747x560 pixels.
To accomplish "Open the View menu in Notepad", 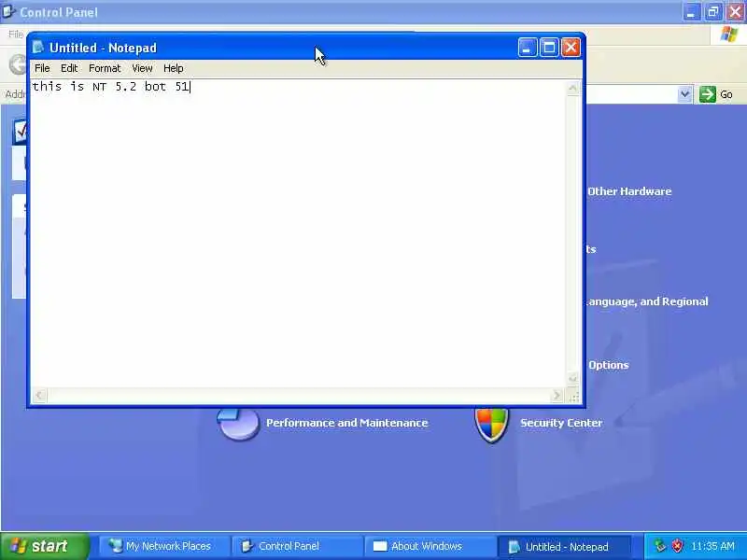I will tap(142, 68).
